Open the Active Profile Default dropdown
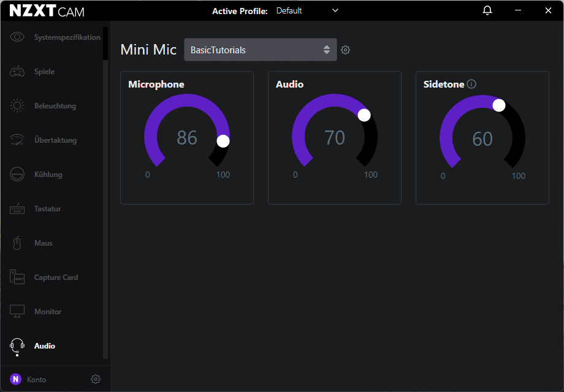The image size is (564, 392). (307, 10)
